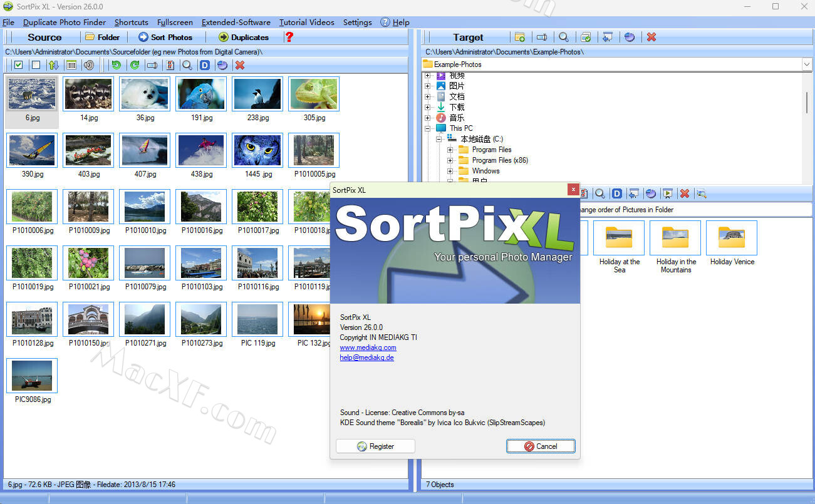The image size is (815, 504).
Task: Click the Sort Photos blue arrow button
Action: coord(165,37)
